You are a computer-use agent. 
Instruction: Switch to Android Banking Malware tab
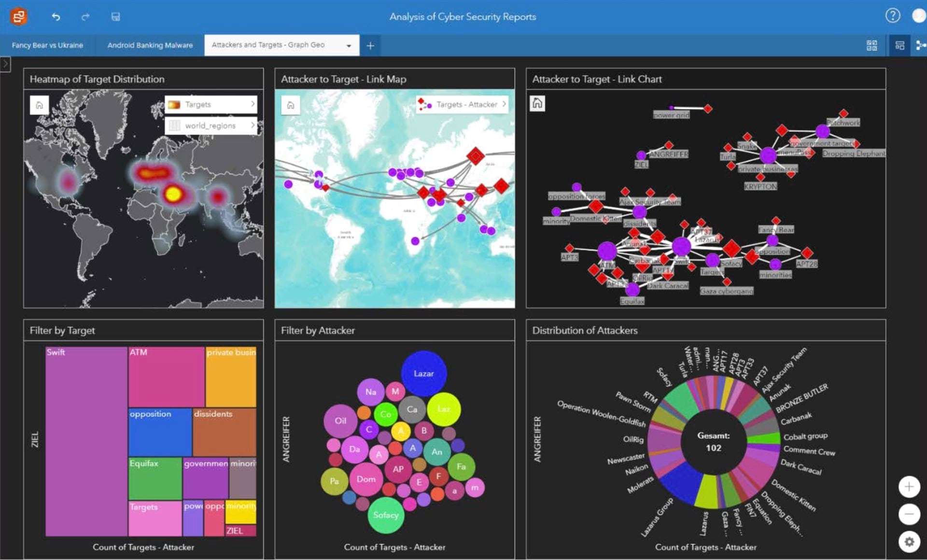[150, 45]
